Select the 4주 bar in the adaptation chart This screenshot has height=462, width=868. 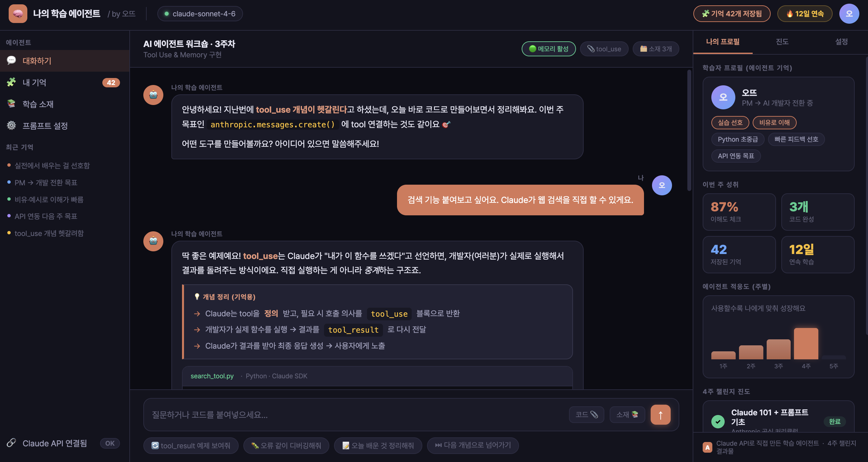(x=806, y=344)
